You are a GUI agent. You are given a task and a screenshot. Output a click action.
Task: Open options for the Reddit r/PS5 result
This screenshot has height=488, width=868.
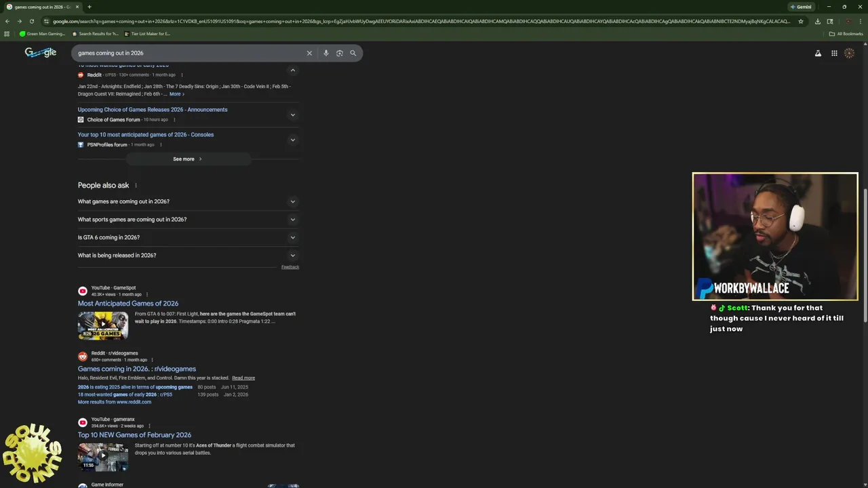(182, 75)
